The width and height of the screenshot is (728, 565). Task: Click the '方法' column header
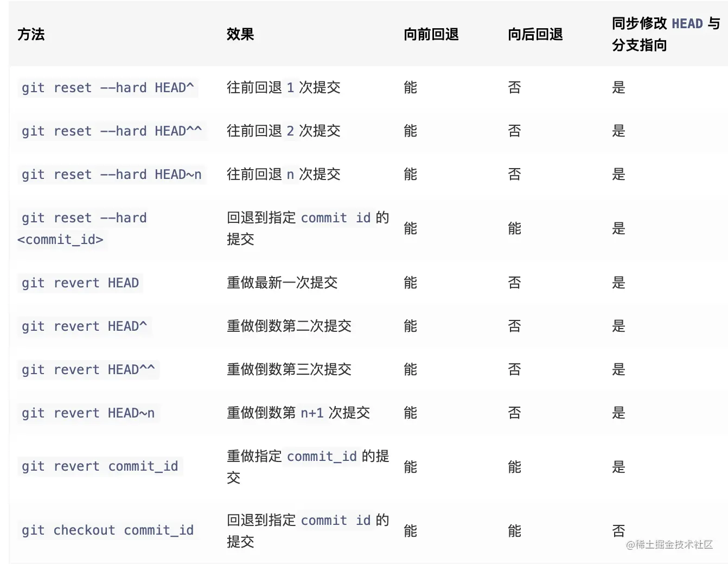click(31, 34)
